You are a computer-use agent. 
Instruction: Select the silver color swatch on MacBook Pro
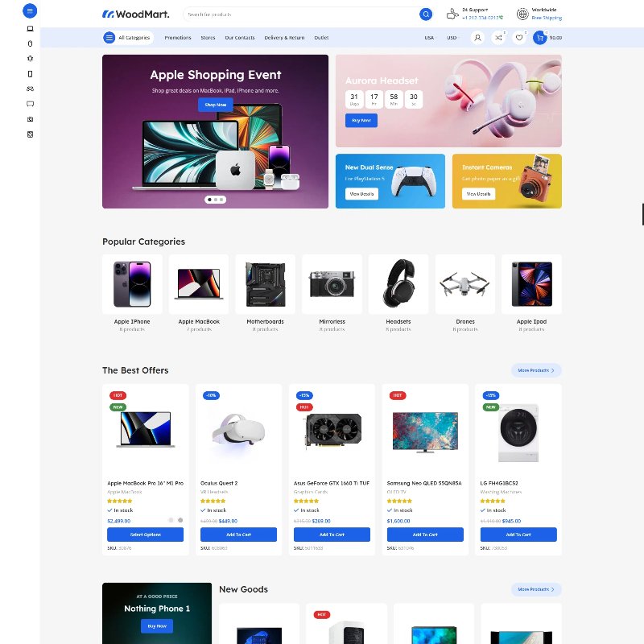pyautogui.click(x=171, y=520)
